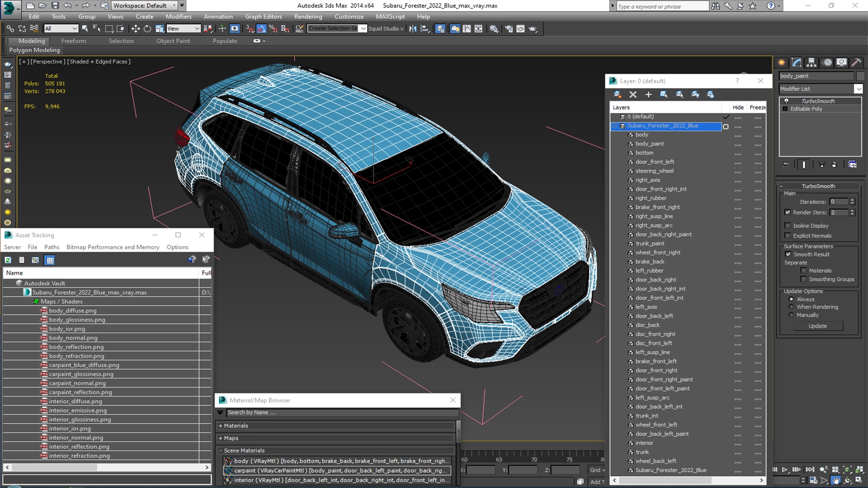Switch to the Freeform ribbon tab
868x488 pixels.
74,41
